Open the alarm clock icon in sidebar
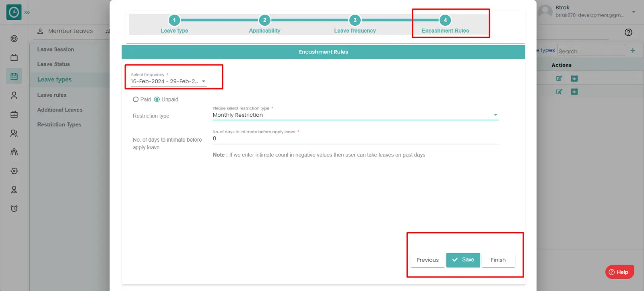Screen dimensions: 644x291 (14, 208)
